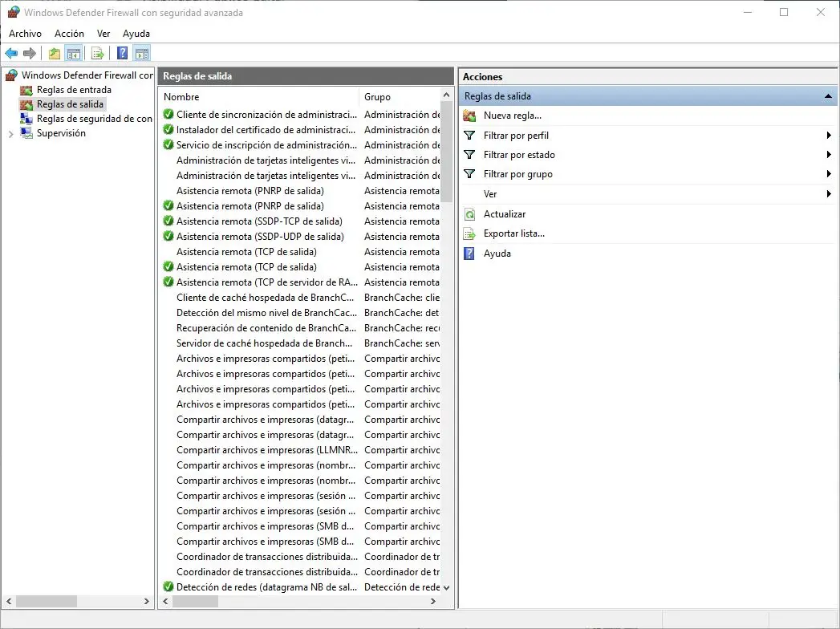Click the Export list toolbar icon

coord(98,53)
